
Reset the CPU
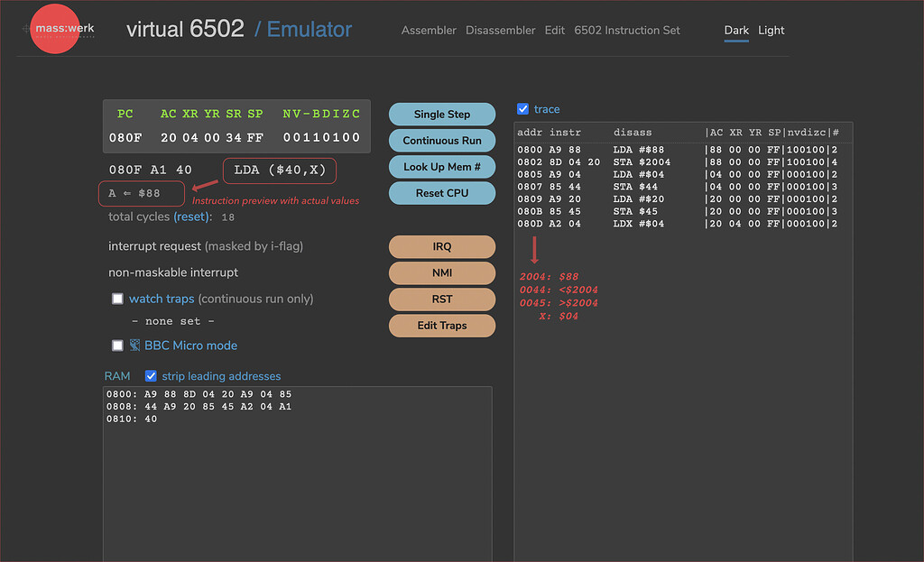(441, 192)
